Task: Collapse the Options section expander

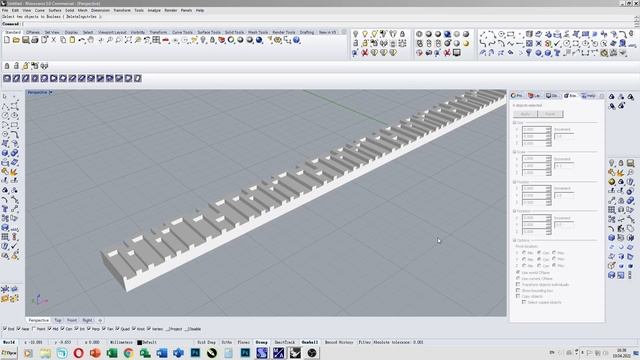Action: 514,240
